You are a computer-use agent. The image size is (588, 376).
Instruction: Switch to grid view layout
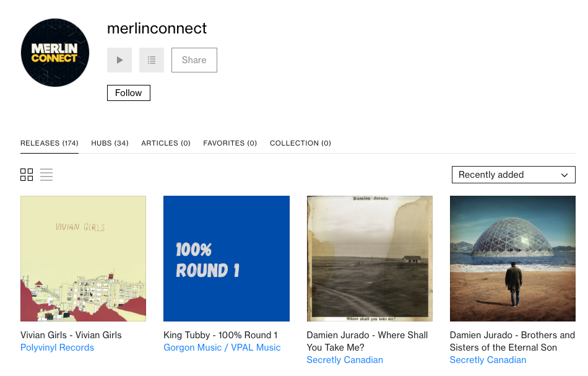point(27,175)
